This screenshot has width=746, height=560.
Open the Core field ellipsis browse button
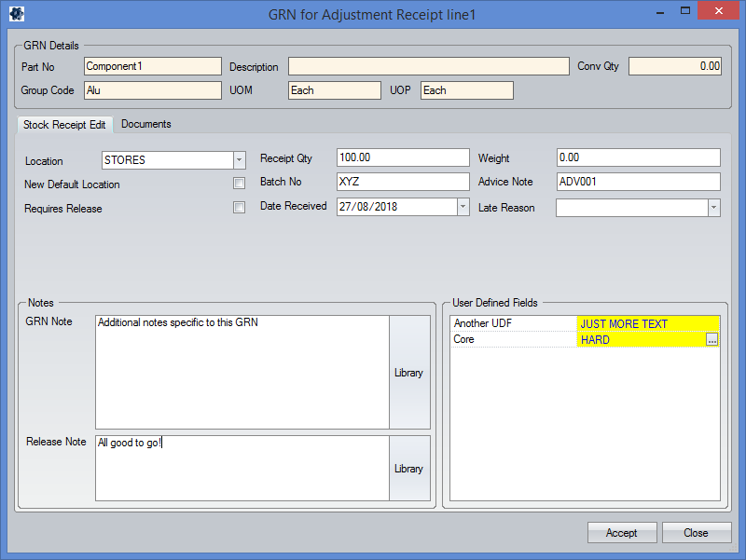click(712, 341)
